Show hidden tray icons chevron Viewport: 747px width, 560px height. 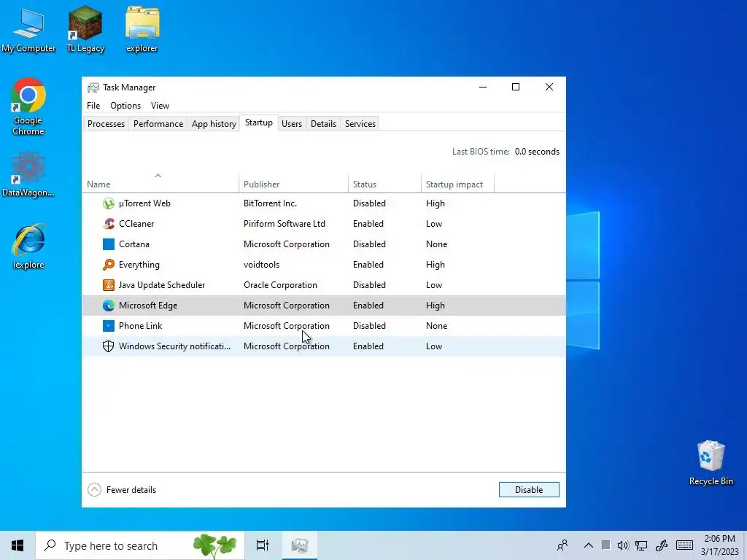point(589,545)
